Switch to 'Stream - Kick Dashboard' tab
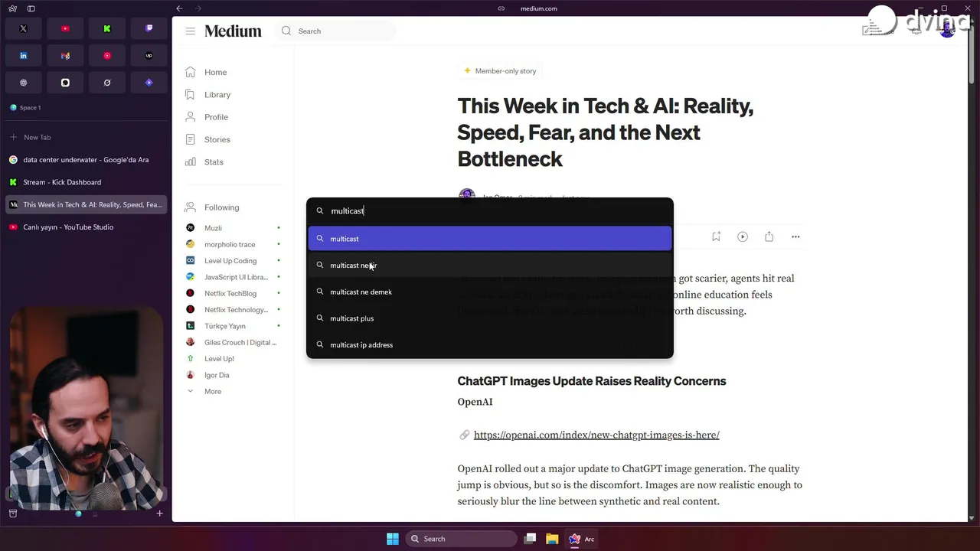 (x=84, y=182)
